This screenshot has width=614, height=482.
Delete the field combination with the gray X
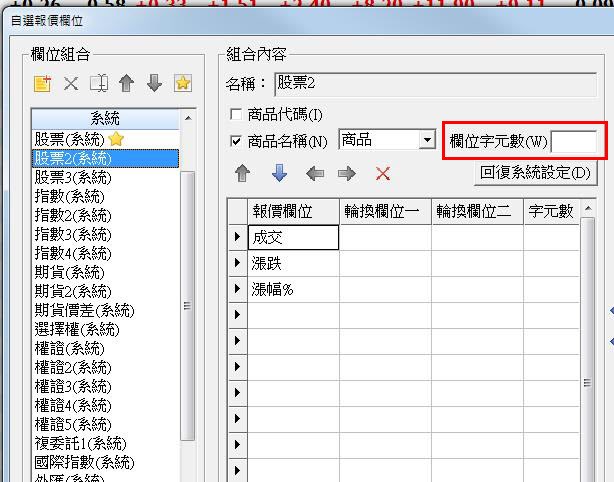[x=71, y=83]
